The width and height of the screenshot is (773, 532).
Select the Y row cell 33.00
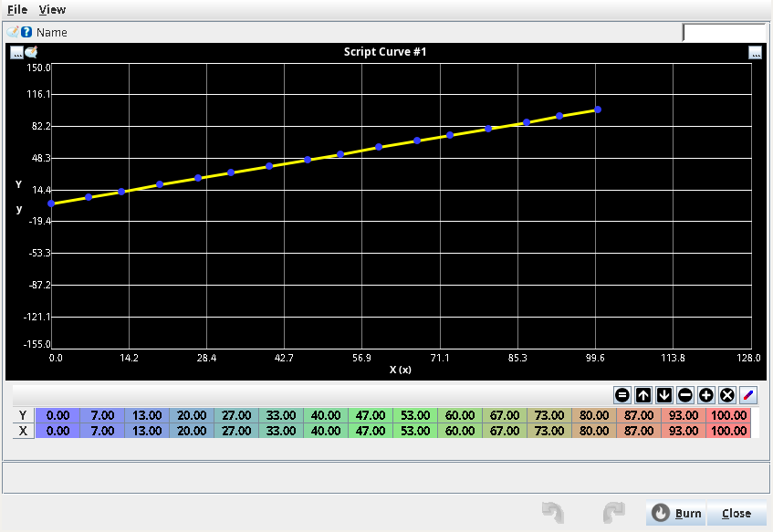[281, 415]
